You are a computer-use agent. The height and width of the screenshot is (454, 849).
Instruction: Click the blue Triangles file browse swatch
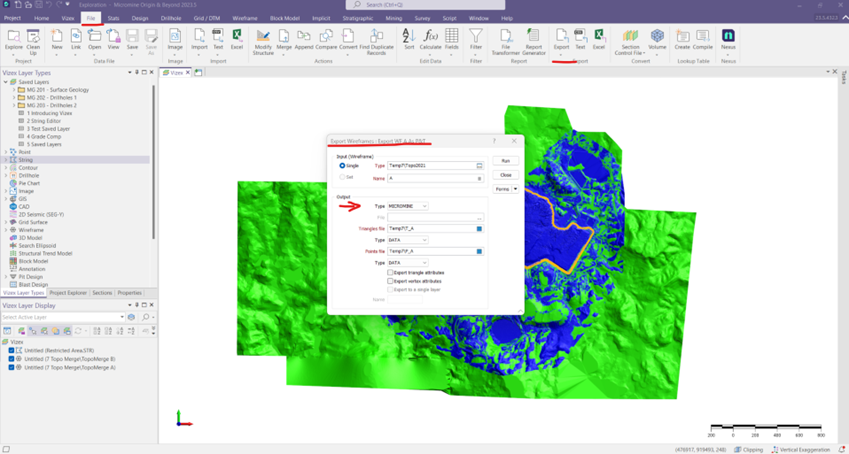tap(479, 229)
